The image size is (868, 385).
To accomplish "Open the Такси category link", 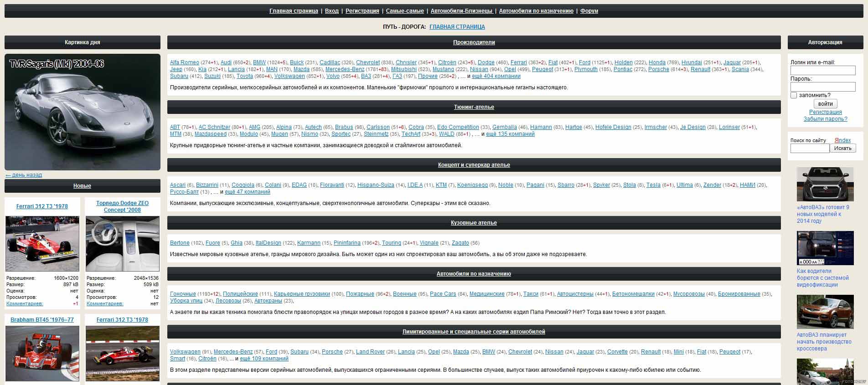I will 531,294.
